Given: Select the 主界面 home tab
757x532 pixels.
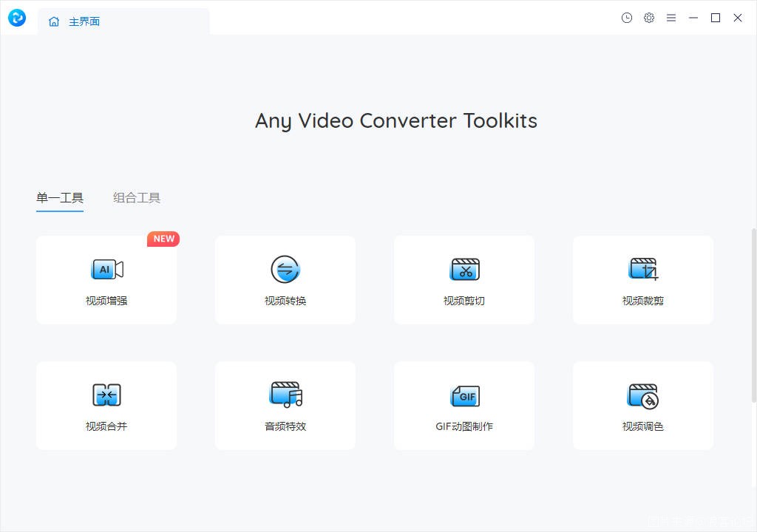Looking at the screenshot, I should pyautogui.click(x=123, y=21).
